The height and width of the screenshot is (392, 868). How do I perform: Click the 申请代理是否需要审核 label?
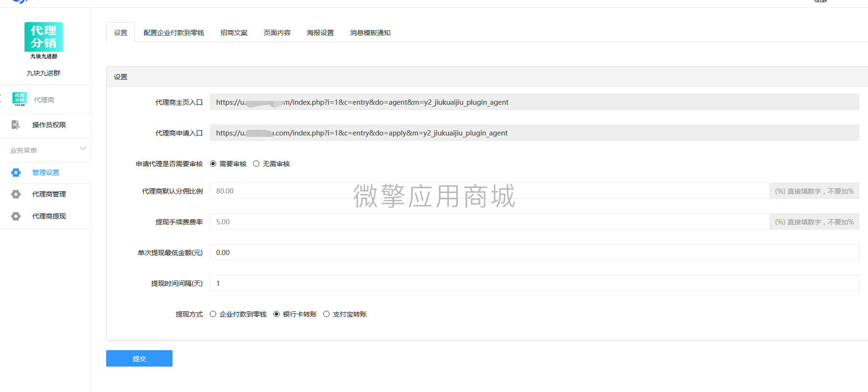coord(169,164)
